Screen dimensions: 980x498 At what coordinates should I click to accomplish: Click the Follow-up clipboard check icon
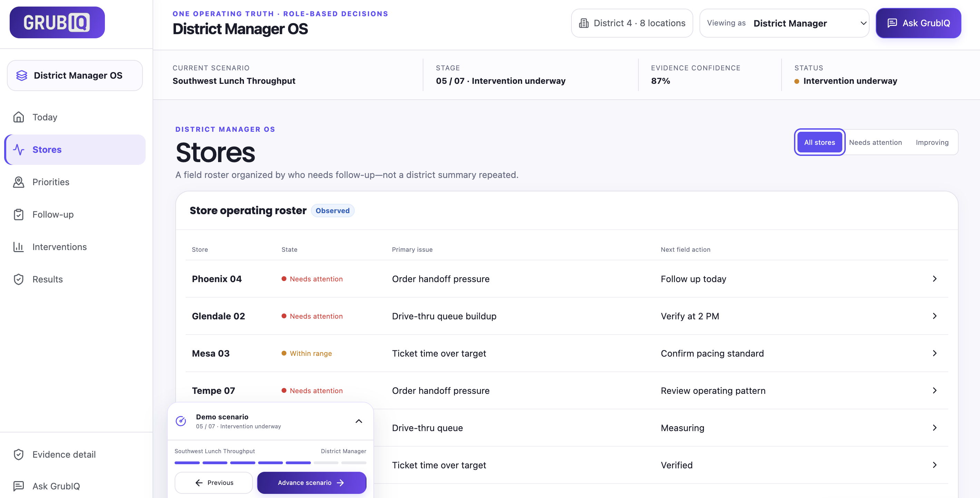click(x=19, y=215)
